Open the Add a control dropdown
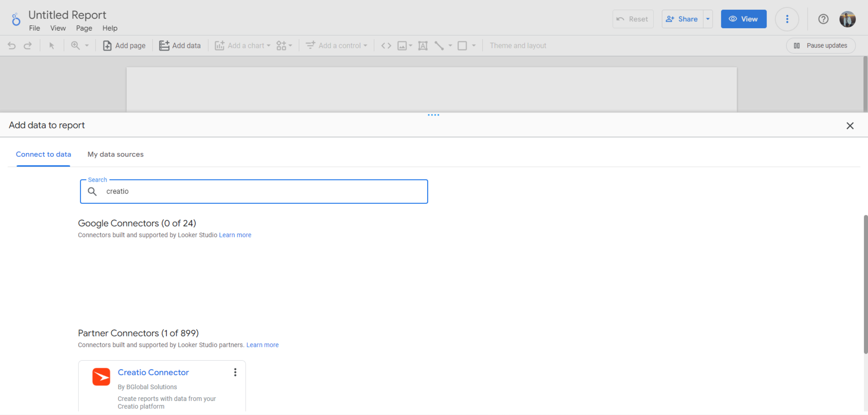The image size is (868, 415). 336,45
